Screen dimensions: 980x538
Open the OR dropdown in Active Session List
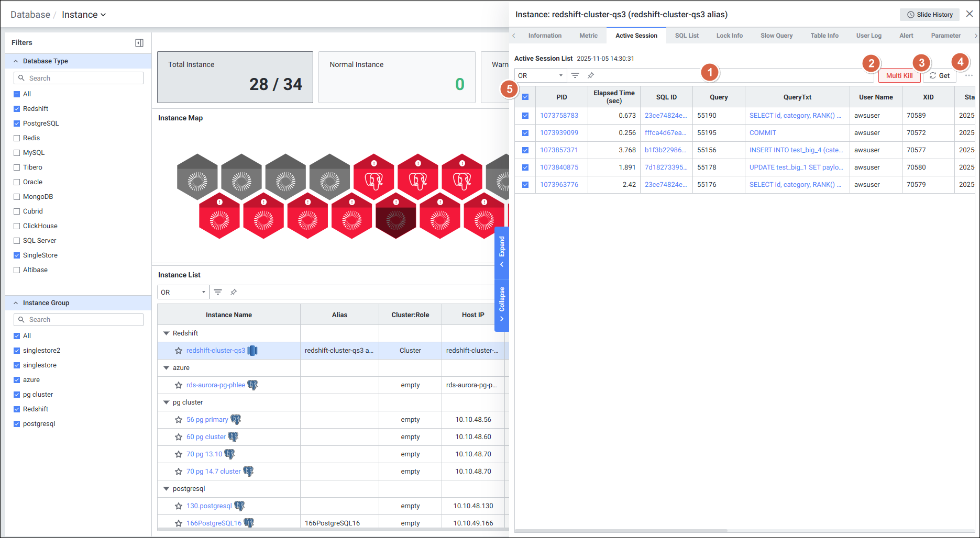tap(540, 75)
